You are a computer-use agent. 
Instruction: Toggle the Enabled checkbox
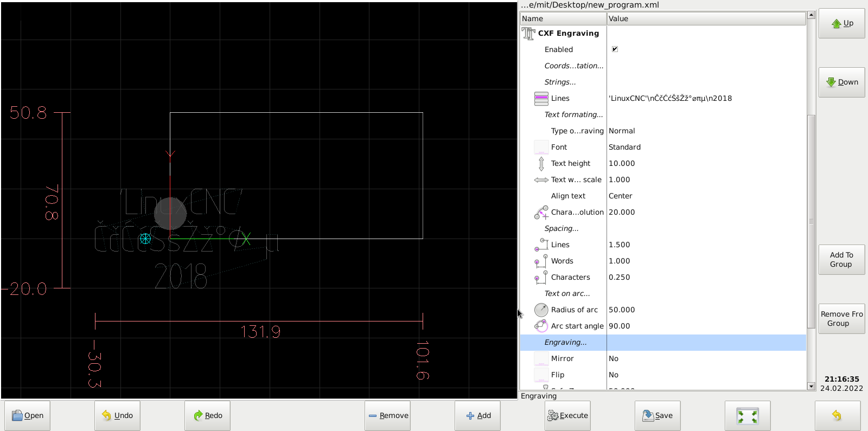click(615, 49)
